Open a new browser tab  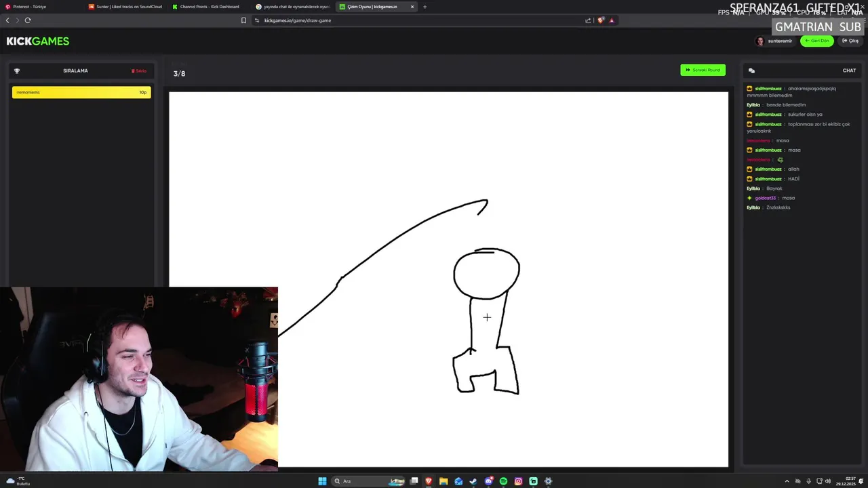(x=425, y=7)
